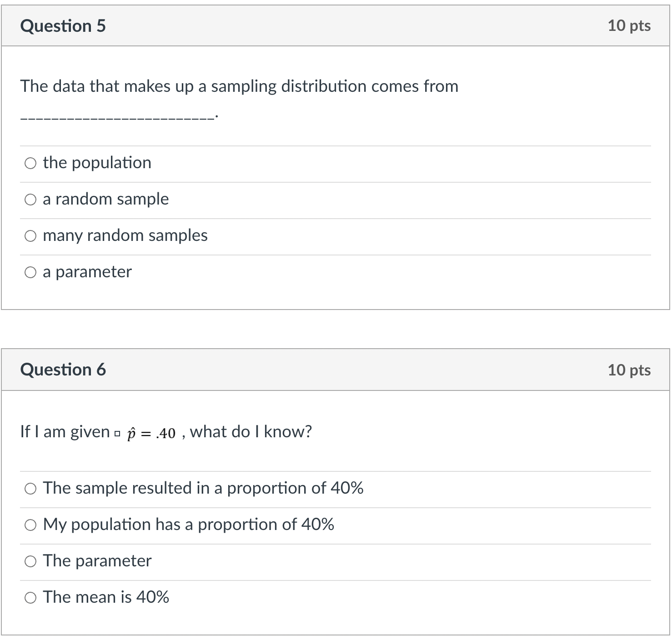672x640 pixels.
Task: Click the '10 pts' label for Question 5
Action: click(629, 25)
